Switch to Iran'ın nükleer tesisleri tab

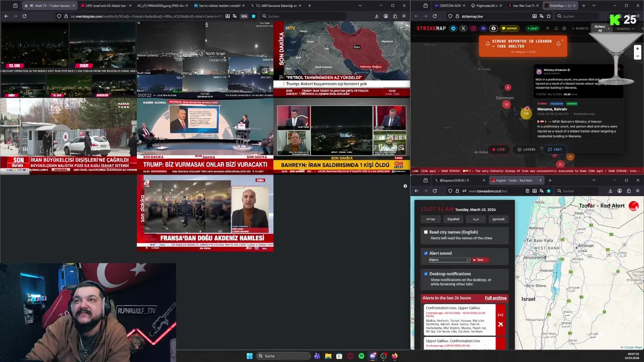[219, 6]
